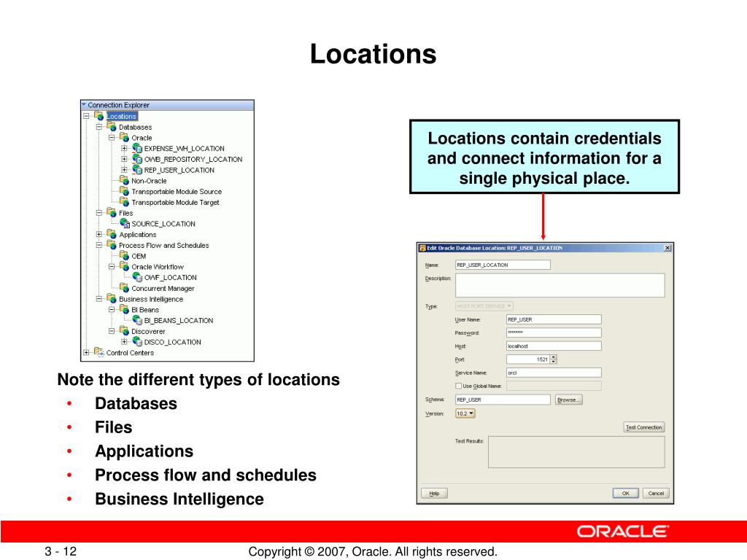
Task: Expand the Control Centers node
Action: [86, 352]
